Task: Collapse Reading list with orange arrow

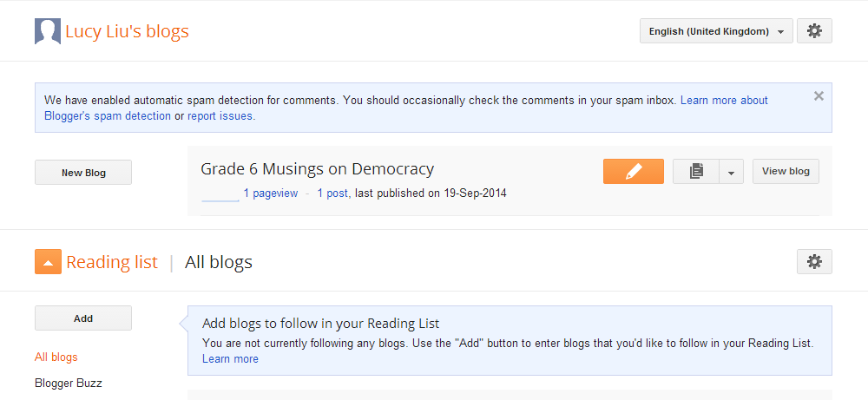Action: [48, 262]
